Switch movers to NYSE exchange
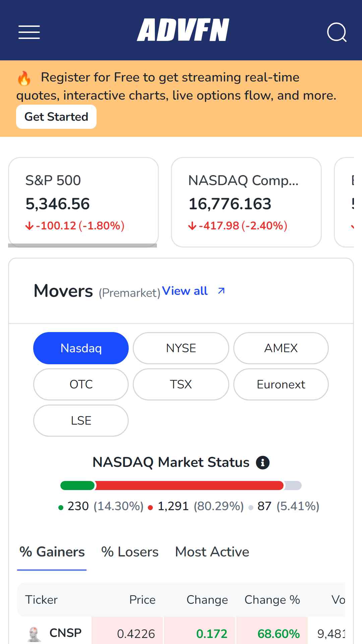 [181, 348]
